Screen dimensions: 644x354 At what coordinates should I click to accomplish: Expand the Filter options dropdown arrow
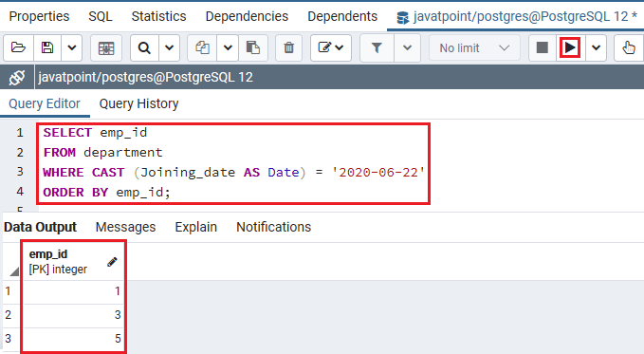pos(407,47)
